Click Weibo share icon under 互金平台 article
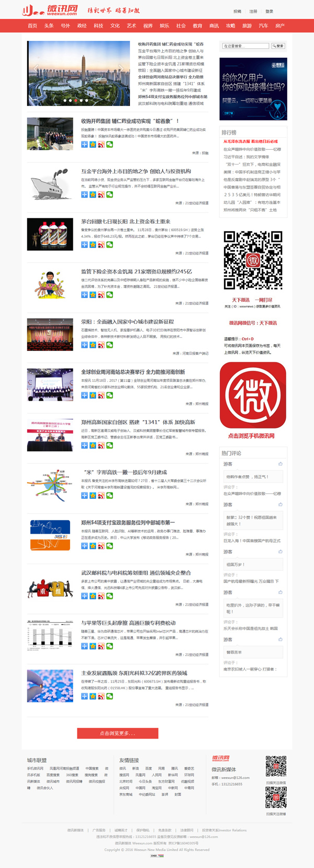The height and width of the screenshot is (868, 314). pos(101,194)
